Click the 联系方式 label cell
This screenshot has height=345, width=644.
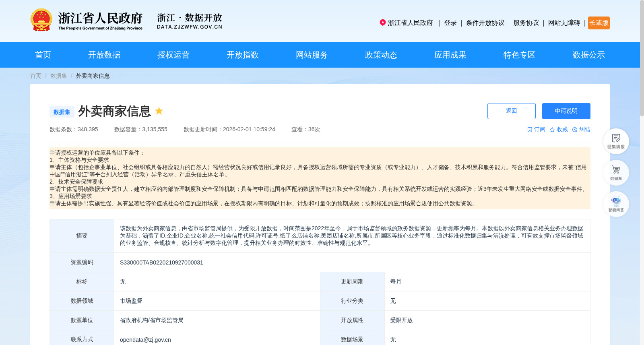[x=82, y=340]
